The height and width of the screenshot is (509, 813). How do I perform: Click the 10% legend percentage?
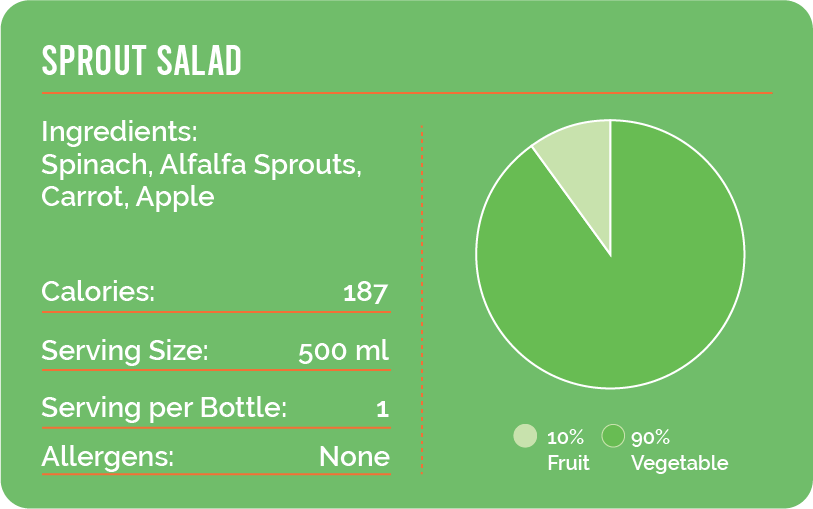pos(565,437)
